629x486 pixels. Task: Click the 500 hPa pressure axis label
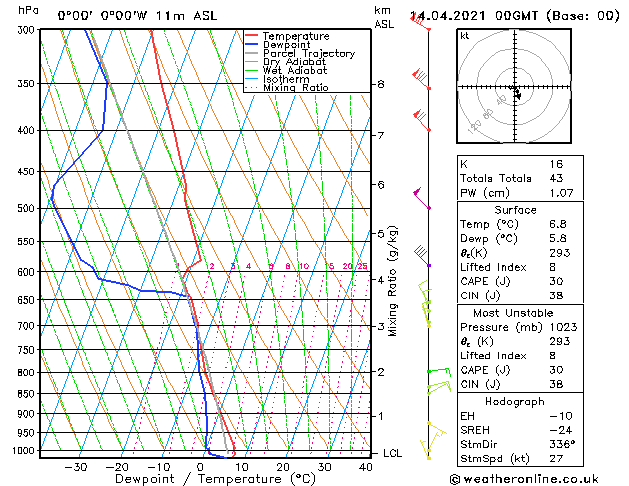27,209
